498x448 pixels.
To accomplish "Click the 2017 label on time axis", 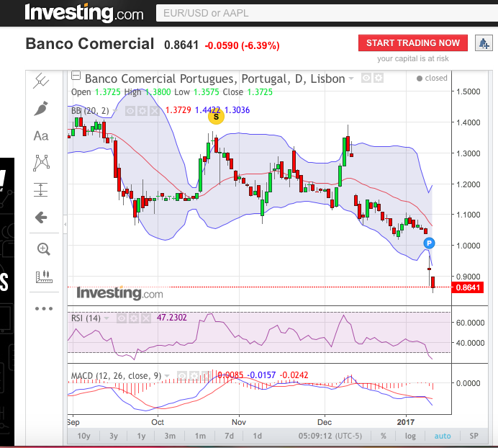I will (406, 422).
